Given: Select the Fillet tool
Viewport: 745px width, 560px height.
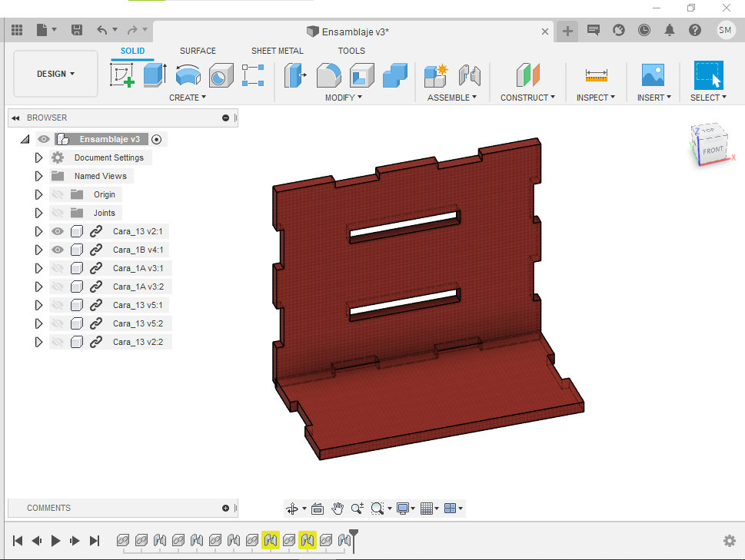Looking at the screenshot, I should click(329, 75).
